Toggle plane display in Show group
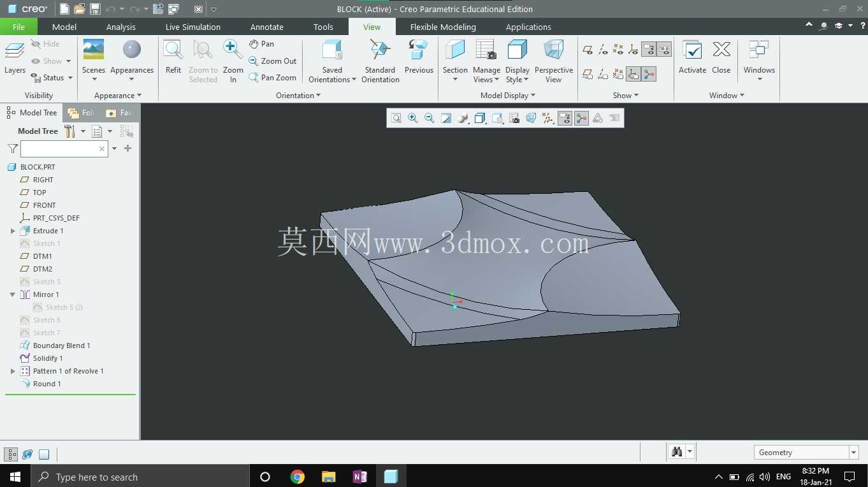 point(587,49)
